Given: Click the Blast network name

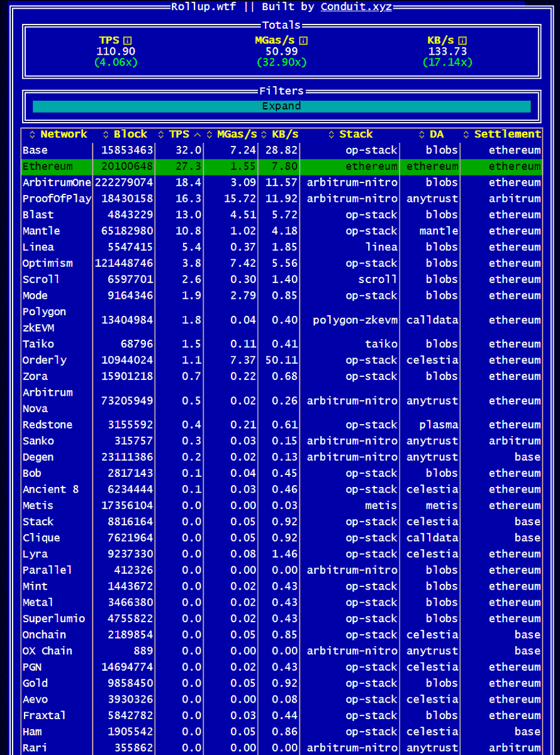Looking at the screenshot, I should pos(38,215).
